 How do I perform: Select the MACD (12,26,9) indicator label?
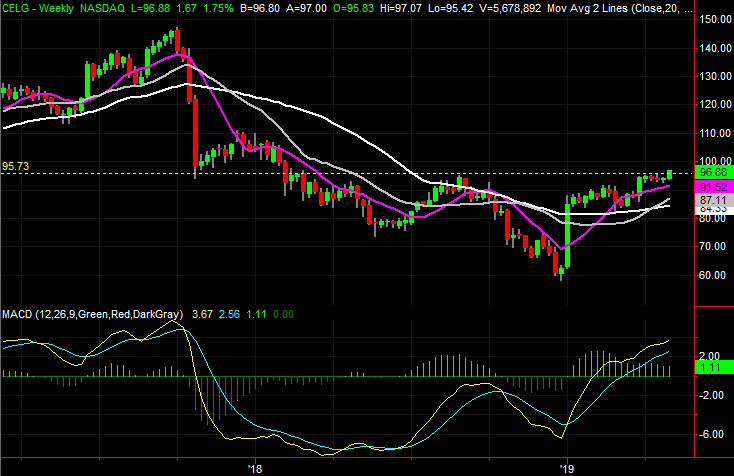coord(92,314)
